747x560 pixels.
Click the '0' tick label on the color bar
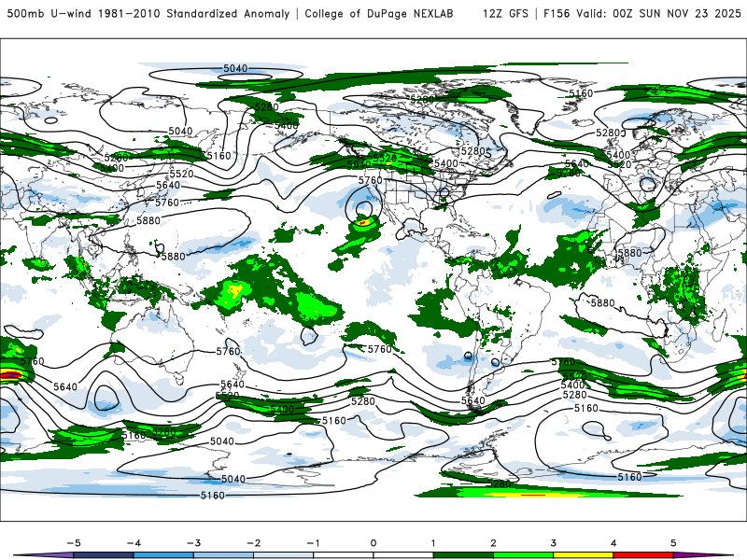(x=373, y=543)
